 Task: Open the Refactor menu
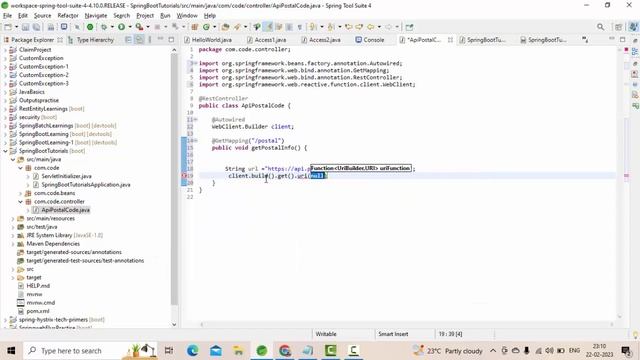pos(68,16)
